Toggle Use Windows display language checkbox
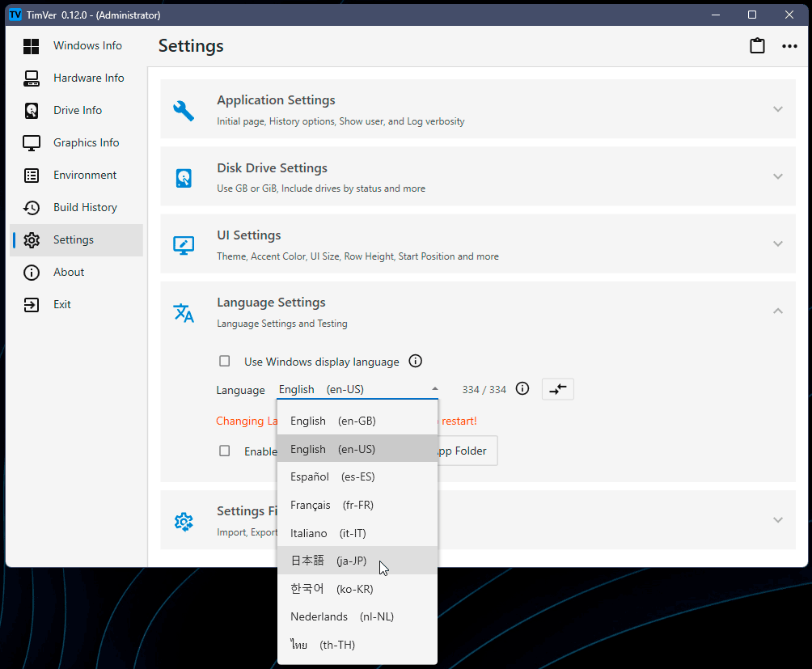 (x=224, y=361)
